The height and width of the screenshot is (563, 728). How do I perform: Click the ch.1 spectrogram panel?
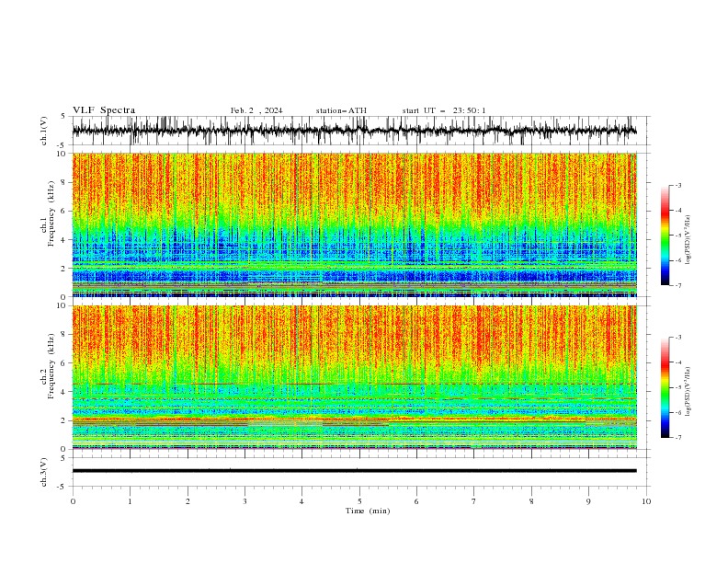coord(355,224)
